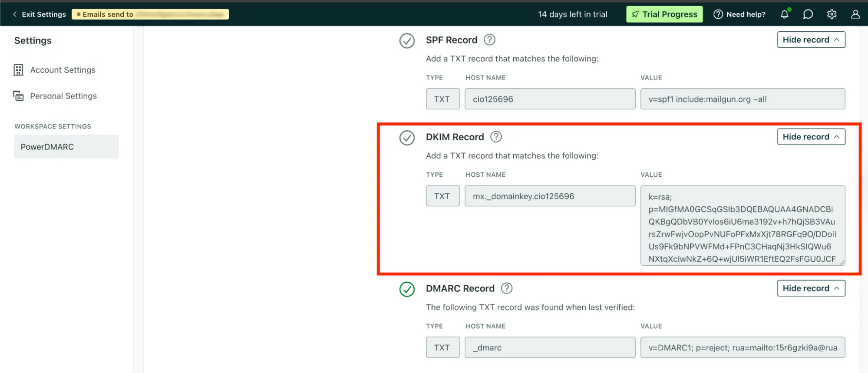
Task: Click the Settings sidebar title
Action: pos(33,40)
